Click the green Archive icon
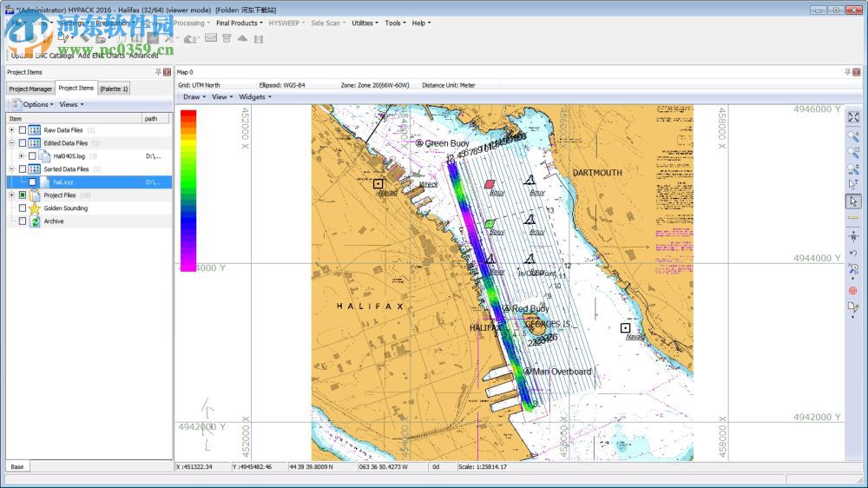 coord(35,221)
